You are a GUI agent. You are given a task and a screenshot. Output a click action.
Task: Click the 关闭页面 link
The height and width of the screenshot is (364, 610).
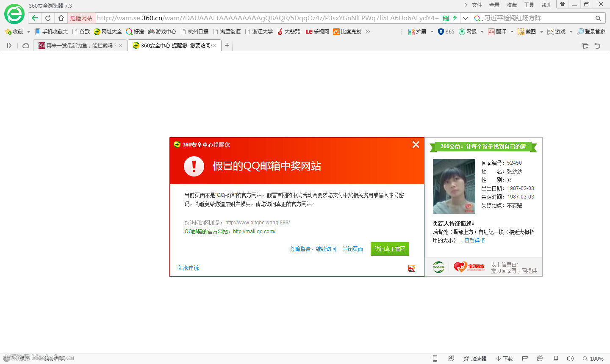point(352,249)
